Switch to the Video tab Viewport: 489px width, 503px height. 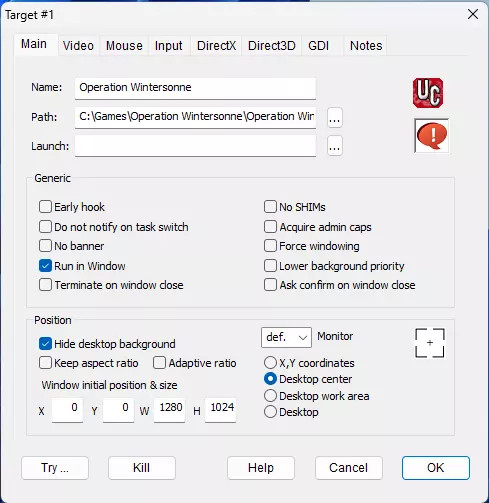(78, 46)
